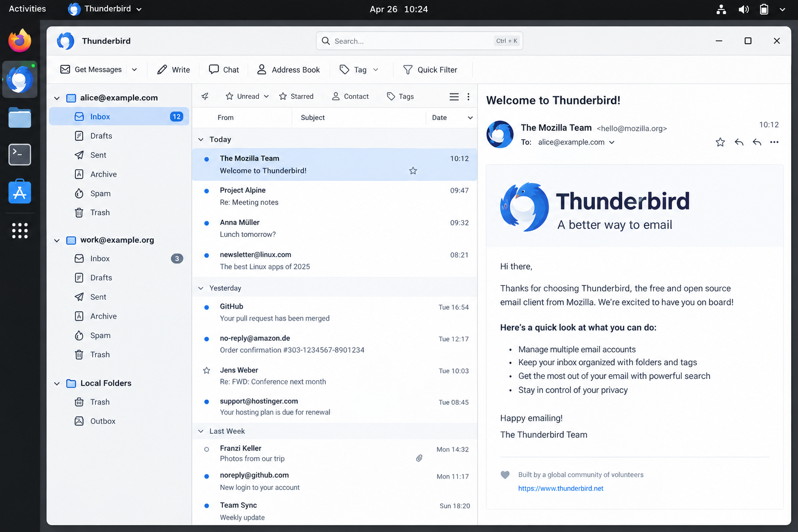Open work account Spam folder
Image resolution: width=798 pixels, height=532 pixels.
[x=119, y=336]
